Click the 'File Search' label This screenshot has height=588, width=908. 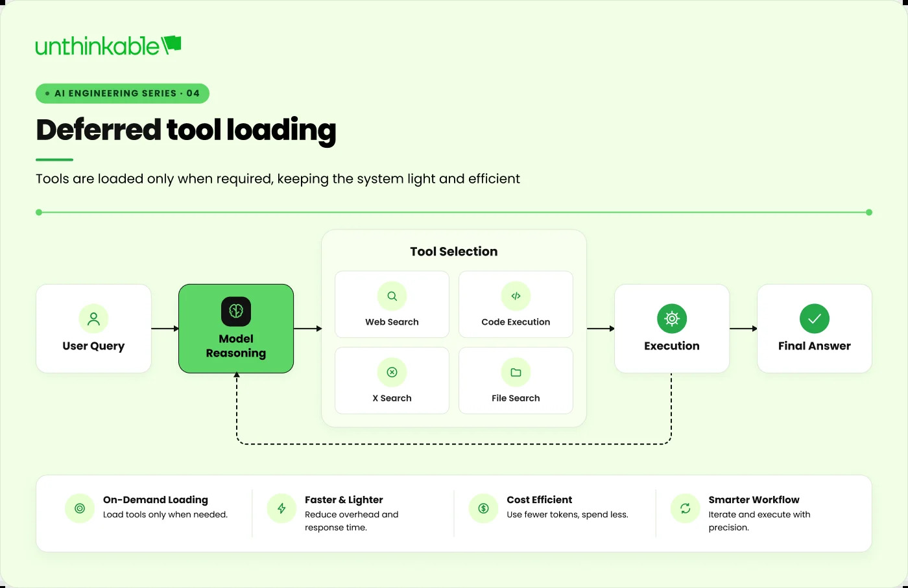click(x=516, y=398)
